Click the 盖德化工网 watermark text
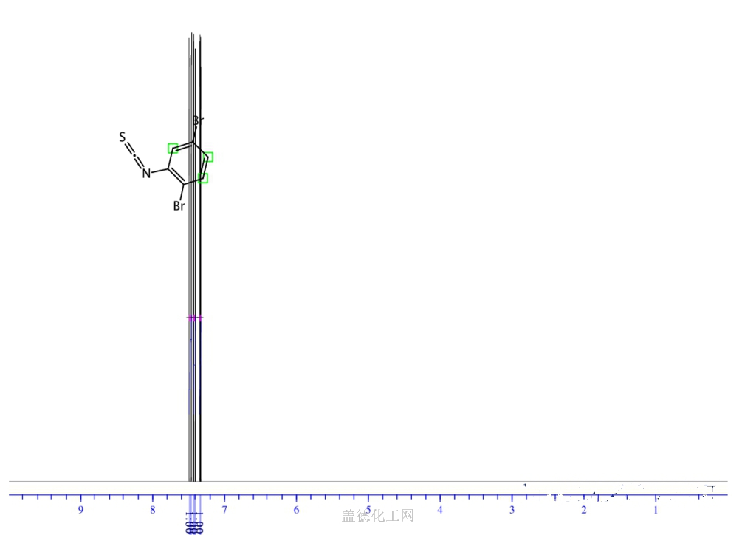The image size is (756, 535). 378,516
